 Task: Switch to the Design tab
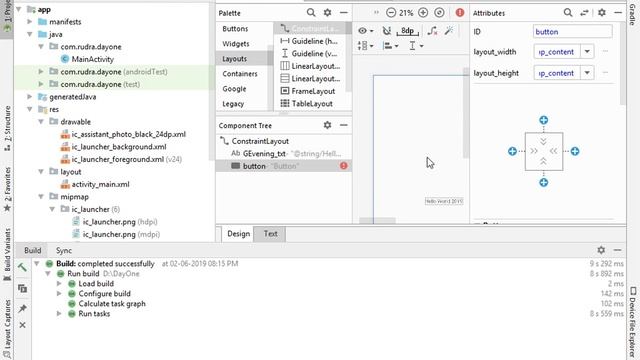pyautogui.click(x=238, y=233)
